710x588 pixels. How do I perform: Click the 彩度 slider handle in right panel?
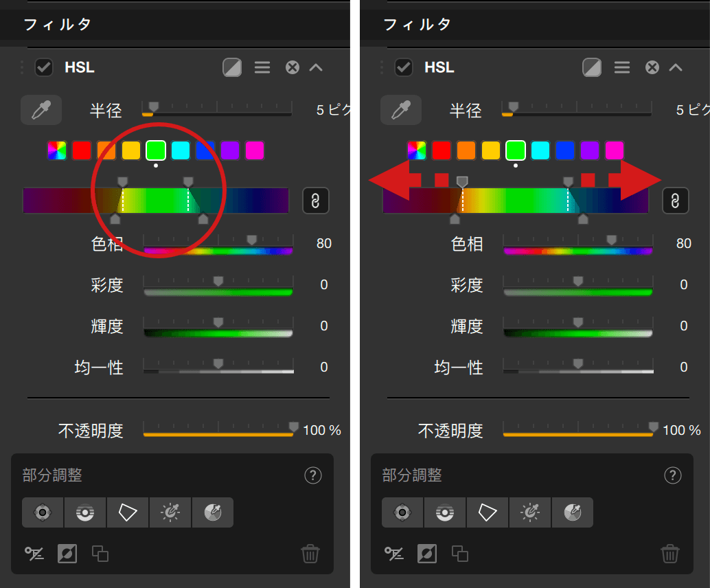(x=577, y=282)
